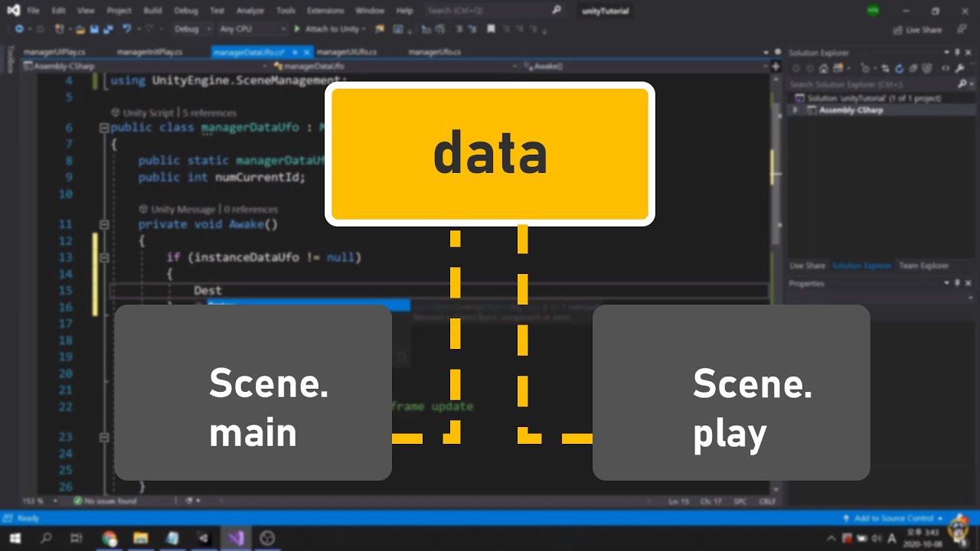Open Windows taskbar search
Viewport: 980px width, 551px height.
point(46,538)
